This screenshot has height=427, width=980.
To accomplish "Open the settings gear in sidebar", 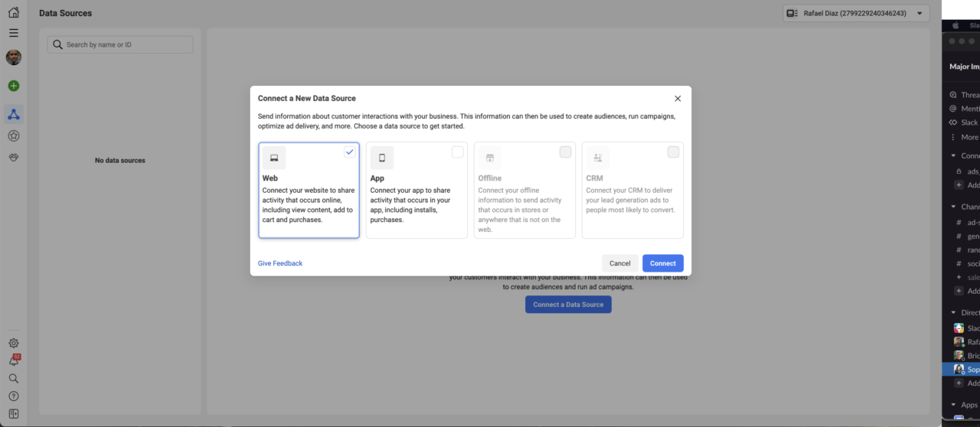I will 14,344.
